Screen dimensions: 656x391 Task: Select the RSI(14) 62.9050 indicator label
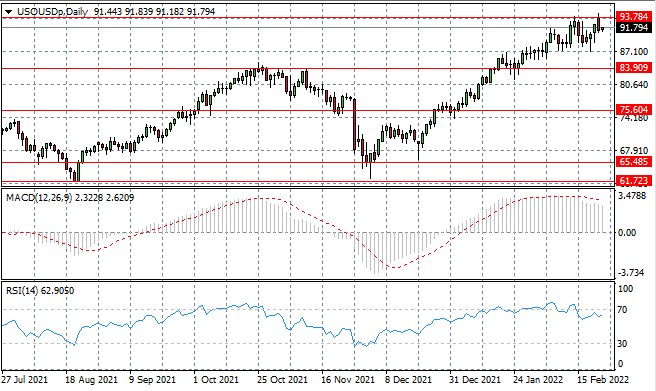[x=40, y=291]
